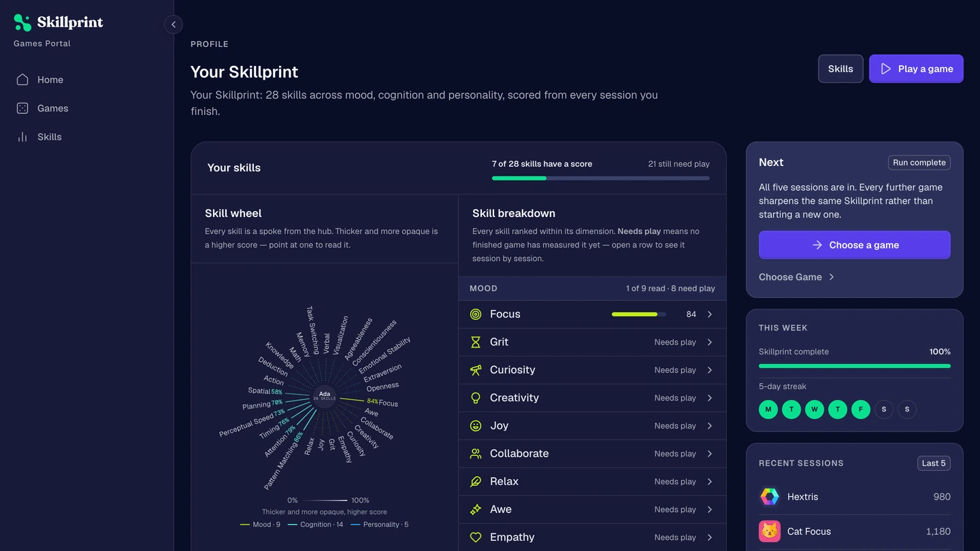Click the house icon beside Home

(22, 80)
